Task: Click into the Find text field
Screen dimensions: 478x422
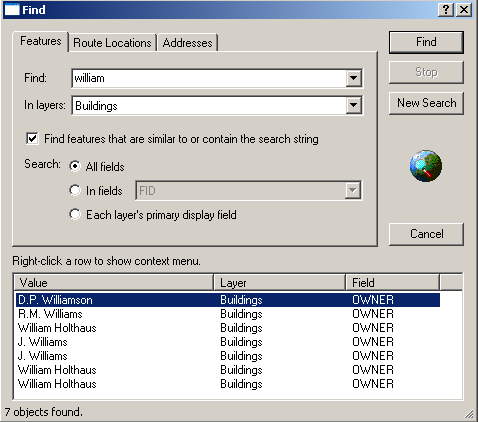Action: click(209, 78)
